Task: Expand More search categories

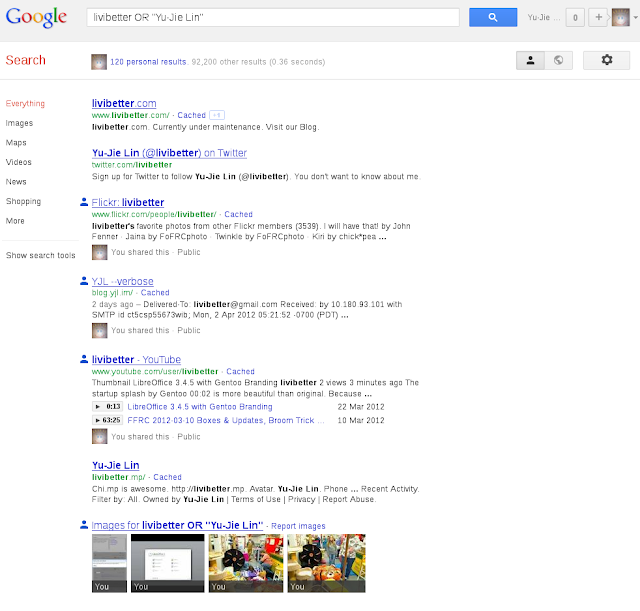Action: click(x=15, y=221)
